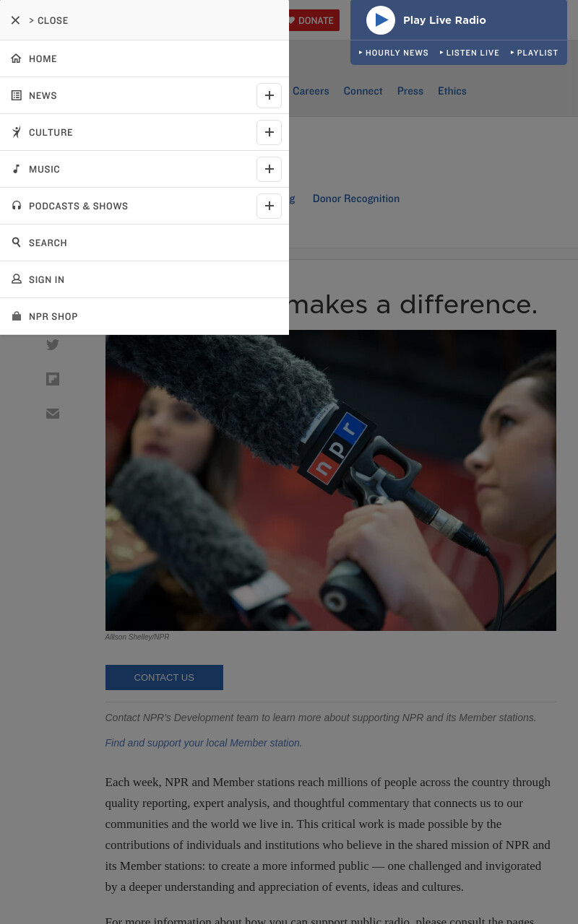Click the Podcasts headphones icon

[16, 206]
